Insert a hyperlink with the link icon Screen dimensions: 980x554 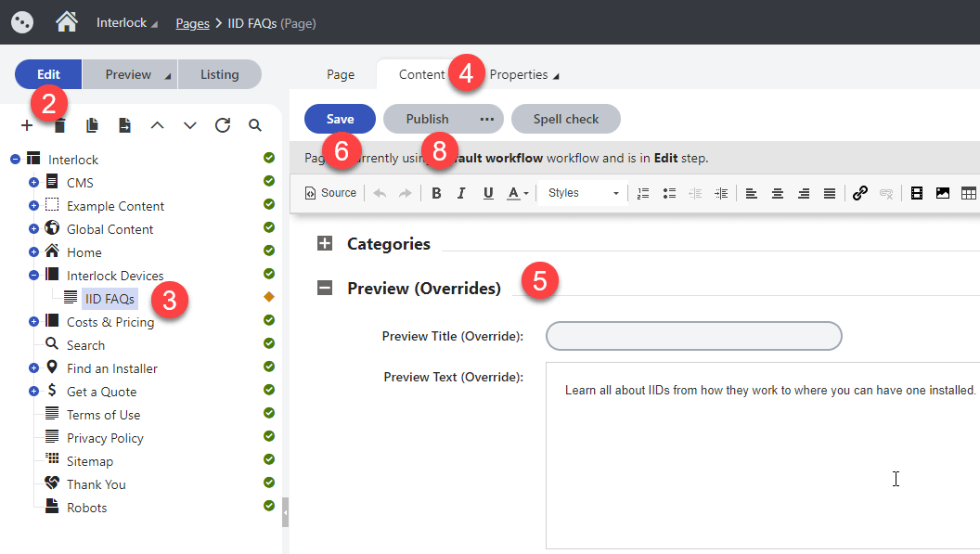point(860,193)
